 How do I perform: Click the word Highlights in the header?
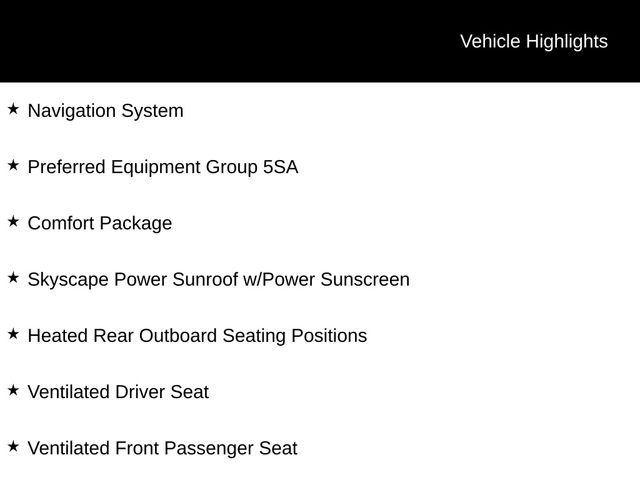tap(567, 42)
